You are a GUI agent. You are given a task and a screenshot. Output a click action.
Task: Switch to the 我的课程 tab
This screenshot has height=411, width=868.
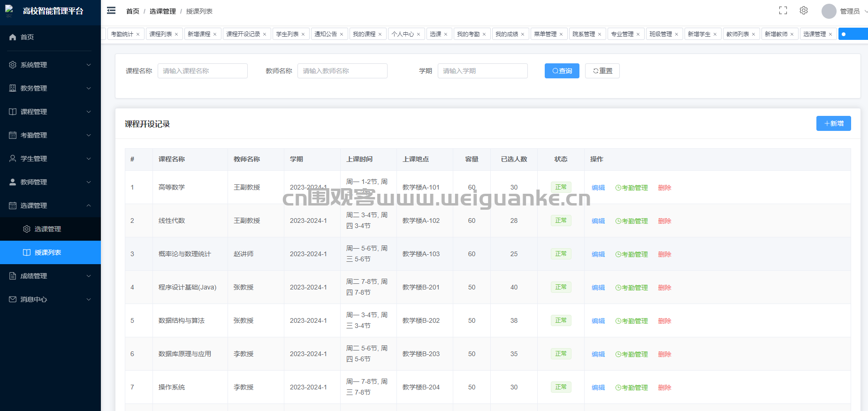click(x=364, y=34)
